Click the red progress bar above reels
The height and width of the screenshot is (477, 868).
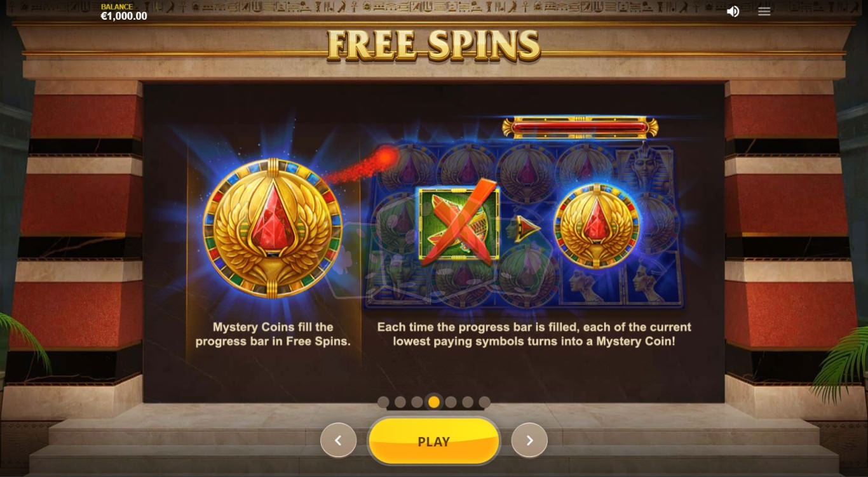(580, 128)
